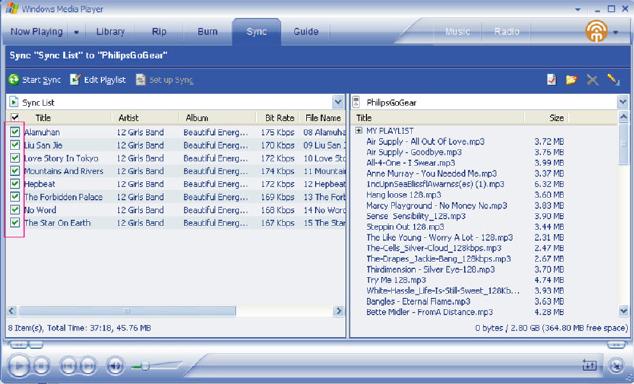
Task: Select Bangles - Eternal Flame.mp3
Action: point(418,301)
